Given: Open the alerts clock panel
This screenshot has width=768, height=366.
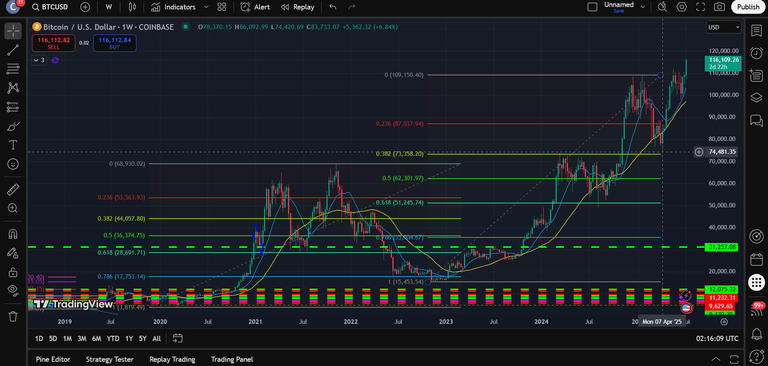Looking at the screenshot, I should pos(756,52).
